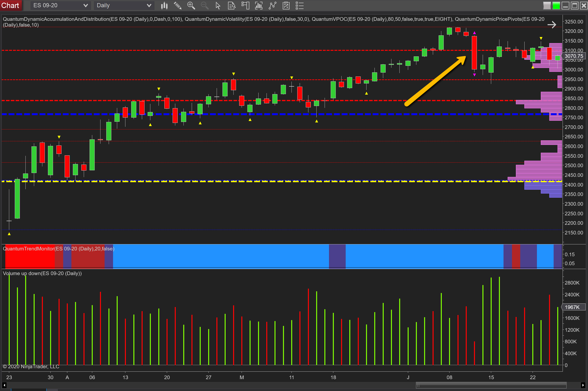
Task: Click the 2400.00 price axis label
Action: click(x=574, y=185)
